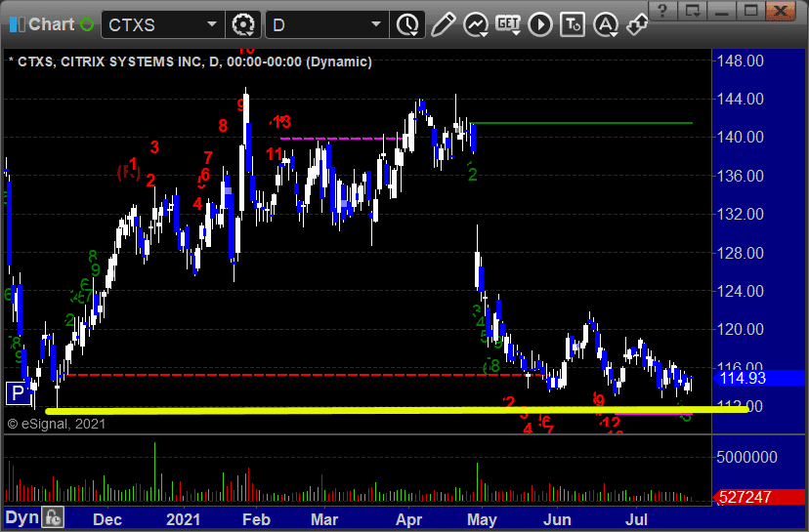Open the studies chart-line menu

click(x=475, y=24)
